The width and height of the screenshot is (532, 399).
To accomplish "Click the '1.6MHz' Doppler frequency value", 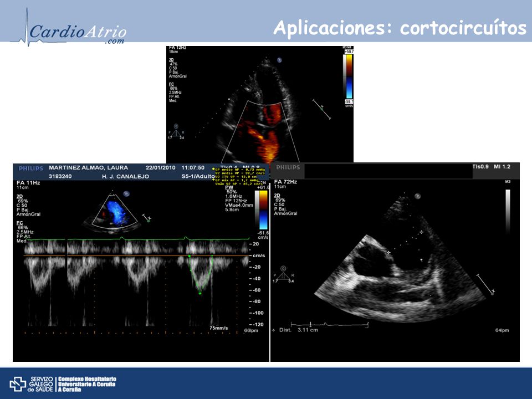I will tap(233, 196).
